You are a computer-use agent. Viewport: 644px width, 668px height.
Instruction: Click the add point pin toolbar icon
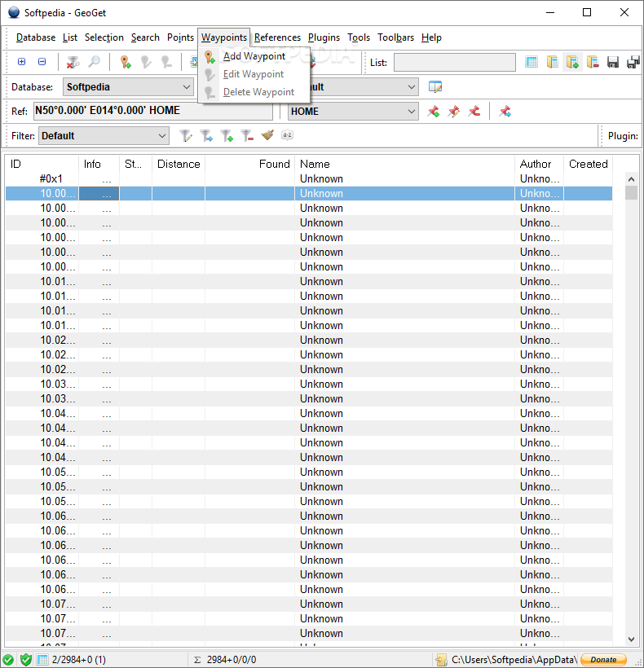click(126, 62)
